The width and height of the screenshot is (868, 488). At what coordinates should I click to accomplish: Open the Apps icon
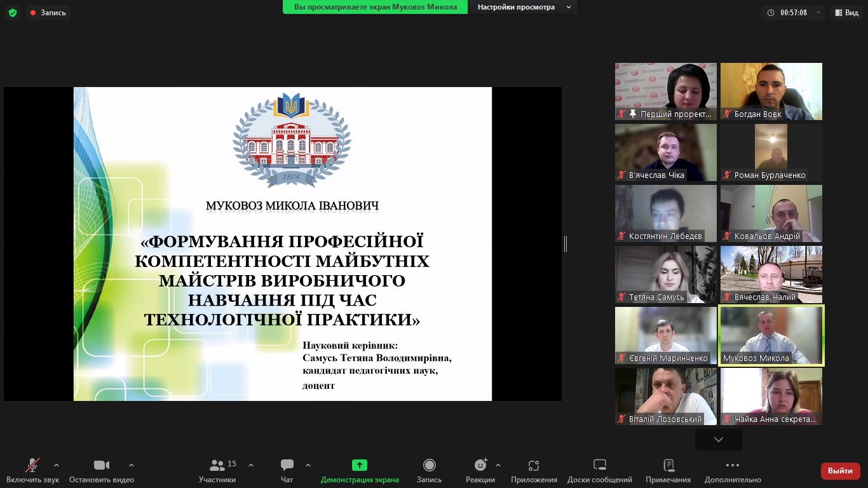534,465
